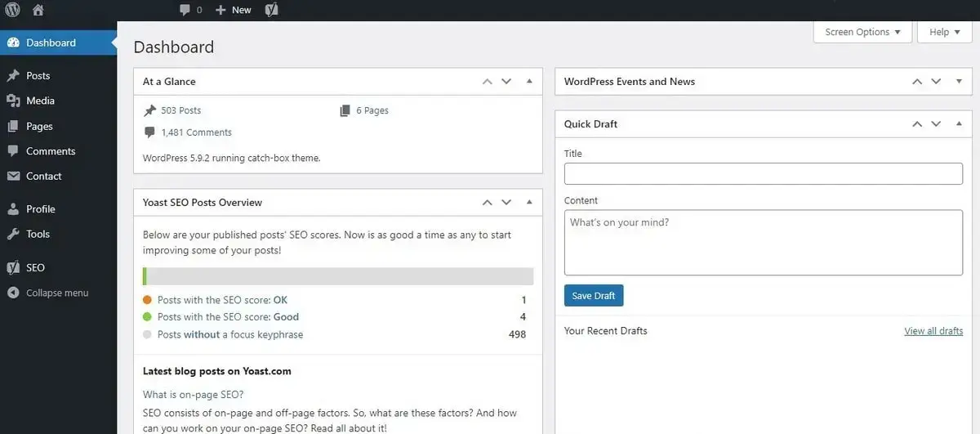
Task: Move Quick Draft widget up
Action: 917,124
